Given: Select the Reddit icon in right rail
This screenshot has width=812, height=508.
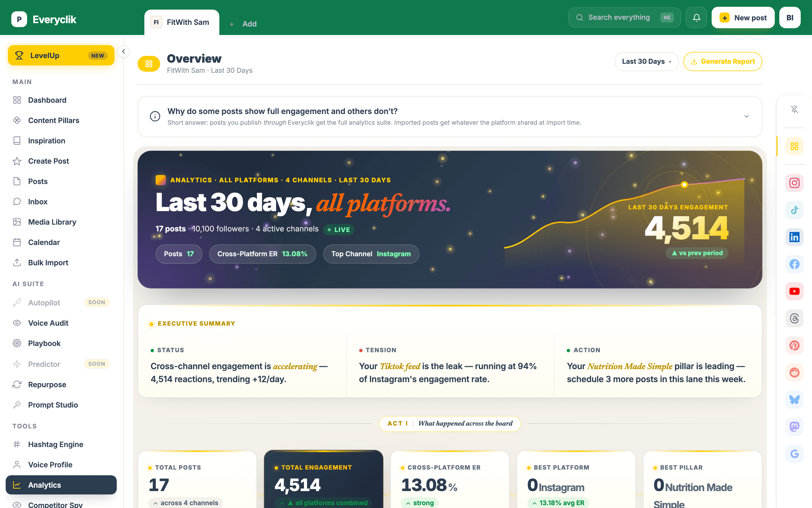Looking at the screenshot, I should click(794, 373).
